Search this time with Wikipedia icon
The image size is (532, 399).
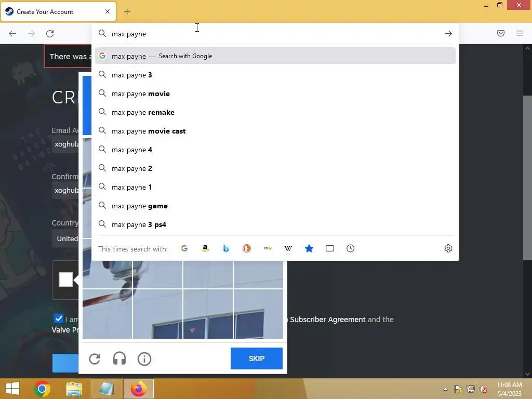coord(288,248)
